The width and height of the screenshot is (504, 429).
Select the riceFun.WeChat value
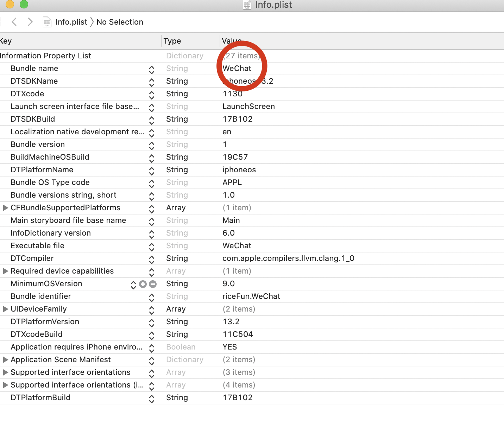251,296
